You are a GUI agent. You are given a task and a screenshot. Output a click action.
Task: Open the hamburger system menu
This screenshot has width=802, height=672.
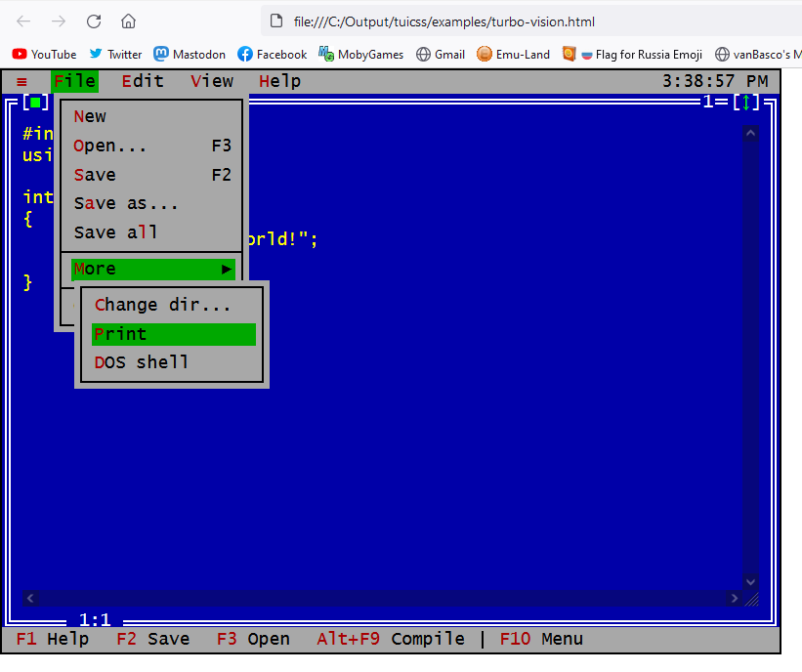(x=21, y=82)
